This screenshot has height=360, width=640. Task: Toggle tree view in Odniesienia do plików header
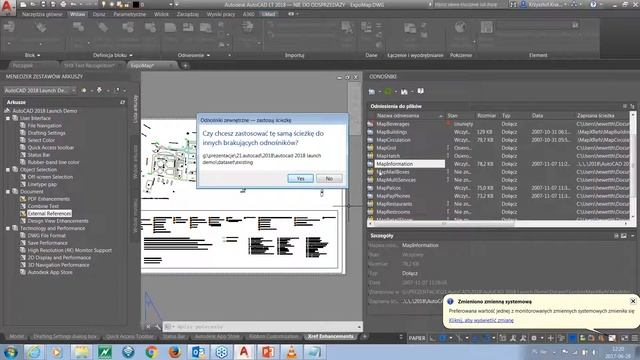632,106
